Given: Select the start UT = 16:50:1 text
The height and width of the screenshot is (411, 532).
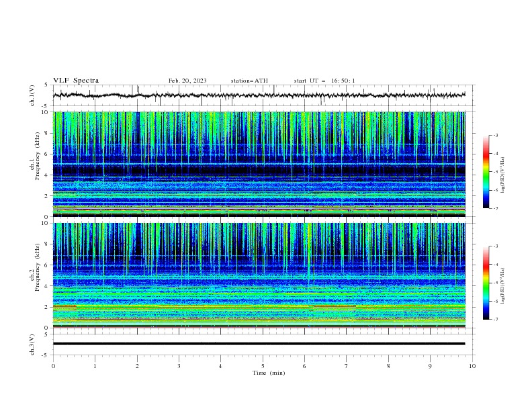Looking at the screenshot, I should [x=324, y=81].
